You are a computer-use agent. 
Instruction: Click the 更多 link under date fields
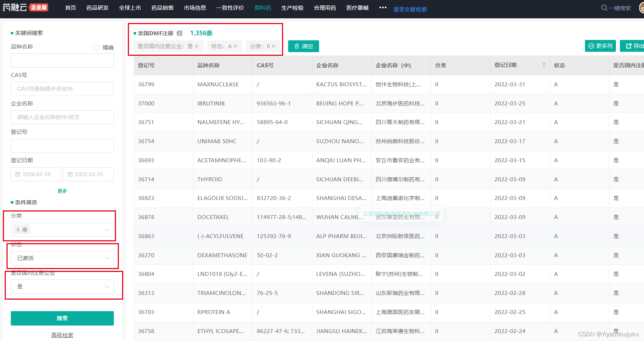62,191
